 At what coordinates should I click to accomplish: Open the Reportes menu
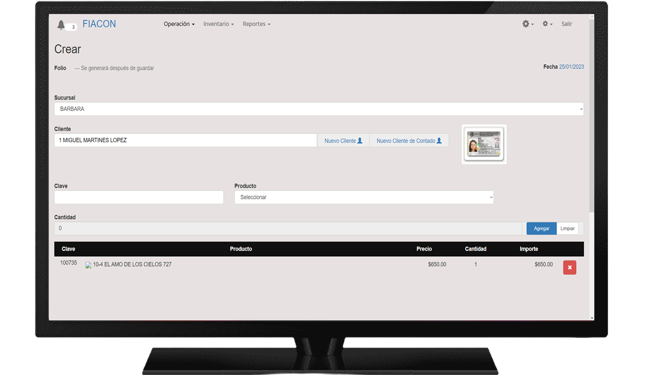(256, 24)
